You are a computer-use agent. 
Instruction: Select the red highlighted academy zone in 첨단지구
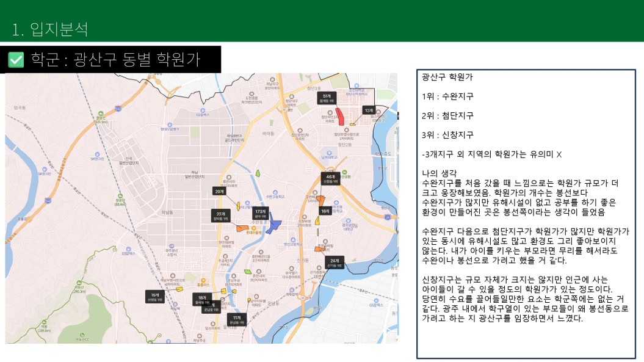pos(340,116)
